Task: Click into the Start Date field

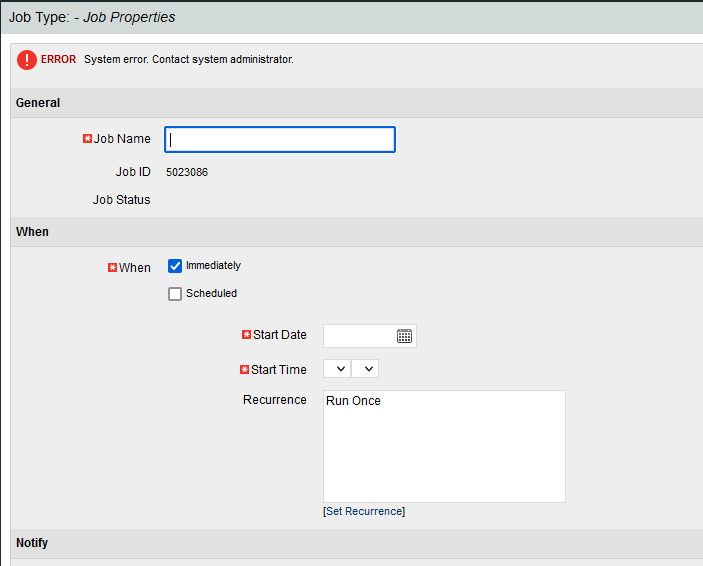Action: [358, 336]
